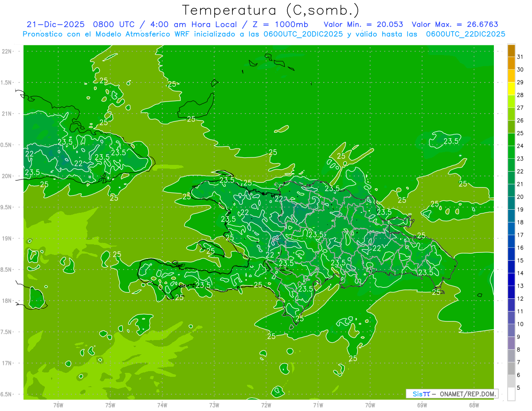Click the '68W' longitude label
The height and width of the screenshot is (411, 532).
[x=474, y=405]
